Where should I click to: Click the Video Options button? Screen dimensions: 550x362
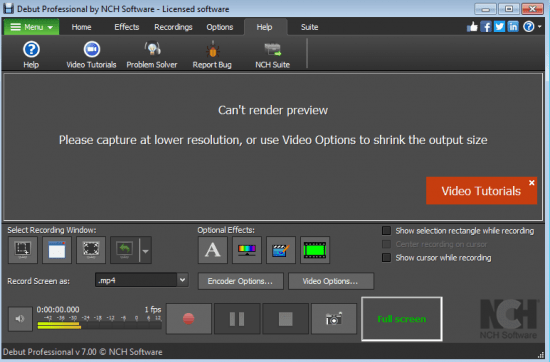(x=330, y=281)
